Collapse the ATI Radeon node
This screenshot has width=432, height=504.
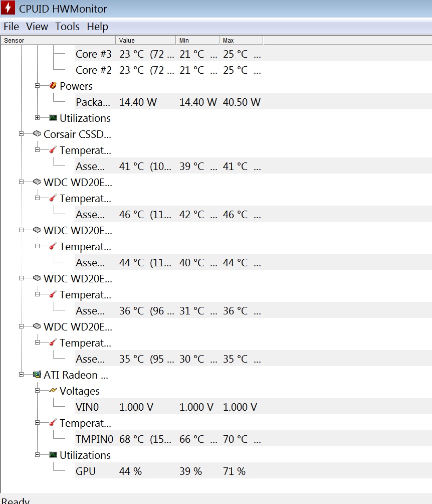pyautogui.click(x=21, y=375)
